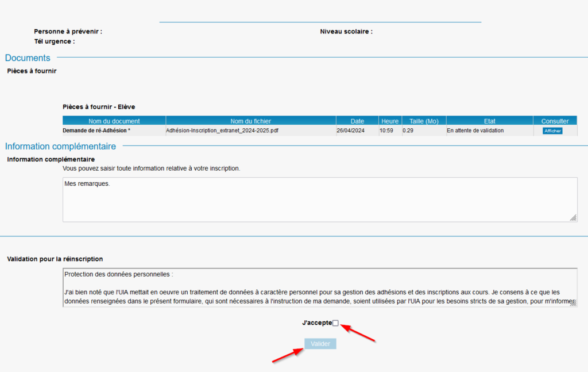Click the Valider button

coord(320,344)
